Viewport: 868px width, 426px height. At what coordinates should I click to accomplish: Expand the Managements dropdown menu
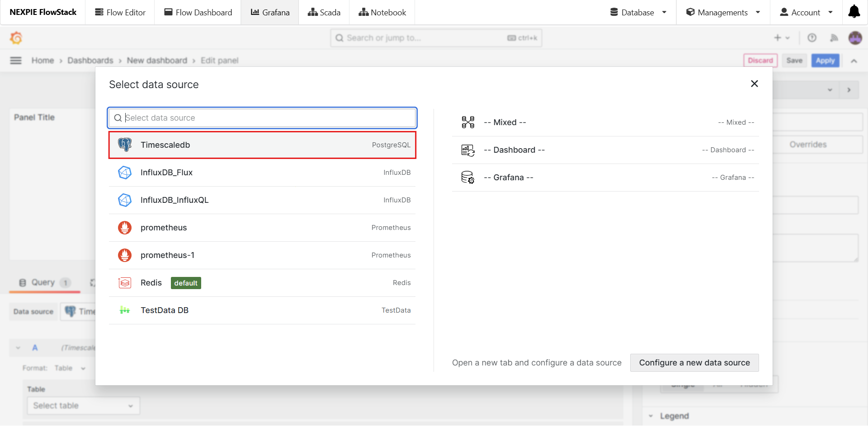pyautogui.click(x=723, y=12)
